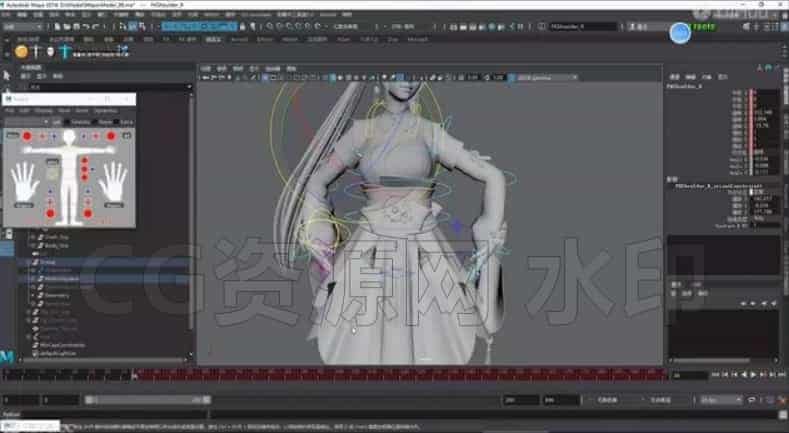Expand the Group node in outliner
The height and width of the screenshot is (433, 789).
pos(28,262)
